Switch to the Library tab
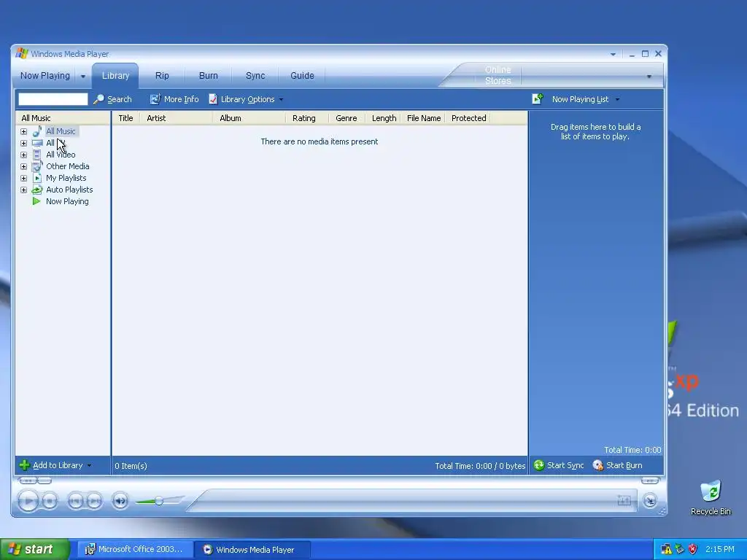The height and width of the screenshot is (560, 747). 115,76
